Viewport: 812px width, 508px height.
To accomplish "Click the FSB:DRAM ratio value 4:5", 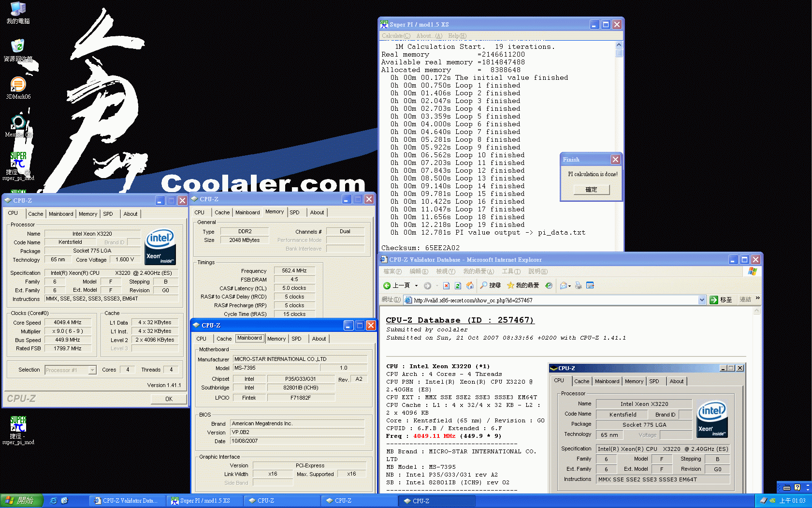I will pyautogui.click(x=294, y=279).
